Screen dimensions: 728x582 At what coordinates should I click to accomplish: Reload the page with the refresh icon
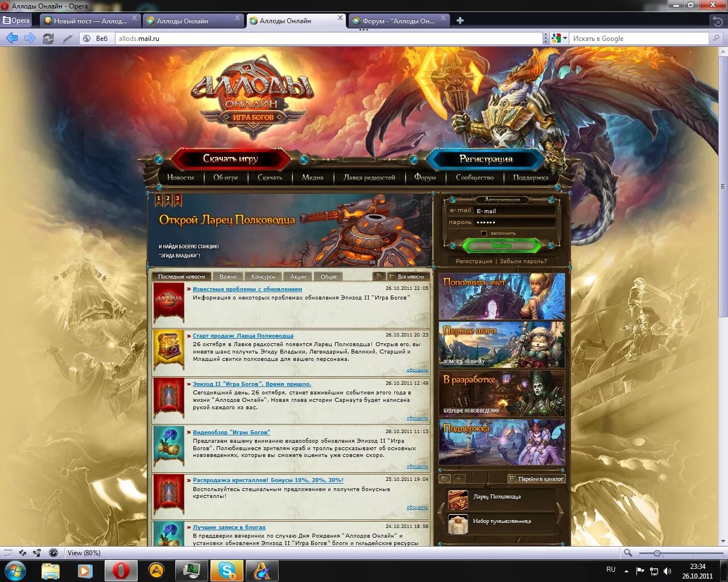click(x=48, y=38)
